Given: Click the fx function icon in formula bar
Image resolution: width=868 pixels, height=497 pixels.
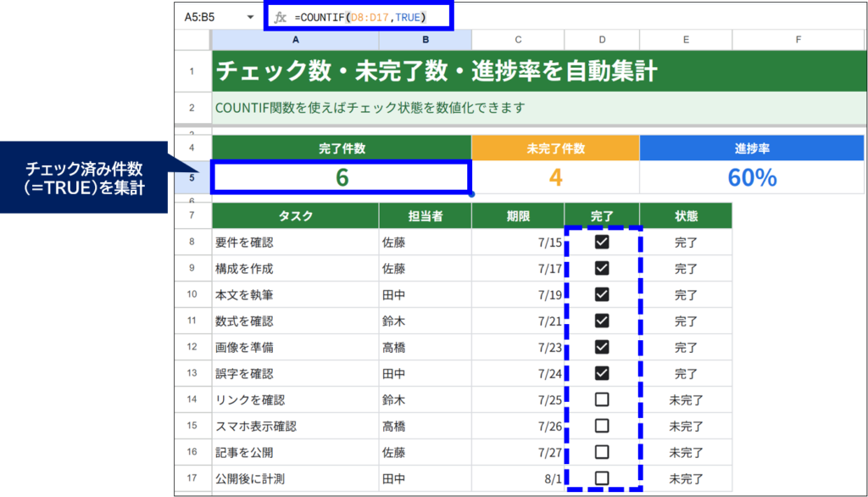Looking at the screenshot, I should (281, 17).
